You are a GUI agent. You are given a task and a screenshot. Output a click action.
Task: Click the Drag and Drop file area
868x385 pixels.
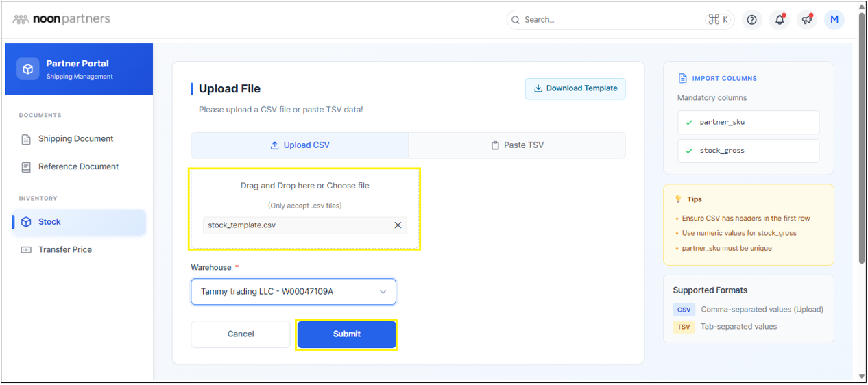[x=304, y=192]
